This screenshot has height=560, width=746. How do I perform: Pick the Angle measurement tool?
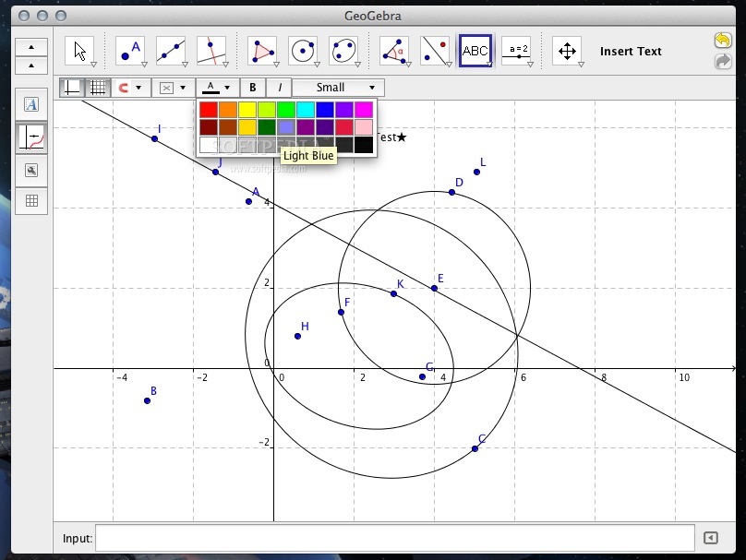pos(392,51)
